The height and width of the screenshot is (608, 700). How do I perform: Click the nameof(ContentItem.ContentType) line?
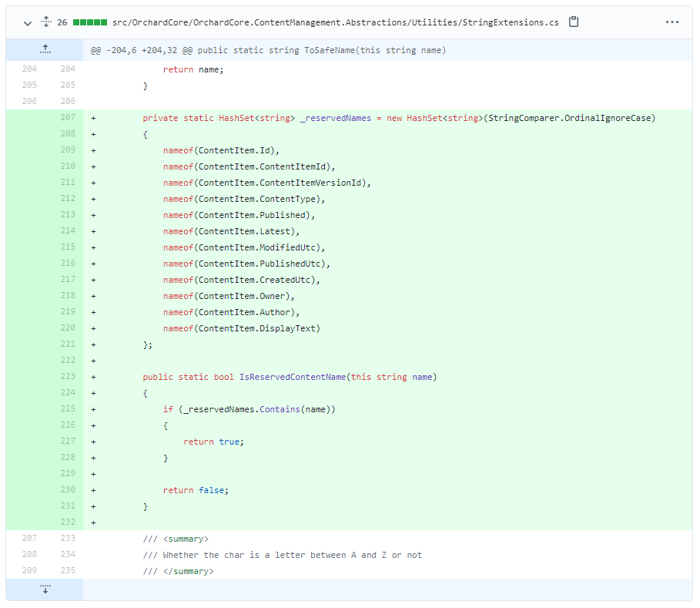click(x=244, y=200)
